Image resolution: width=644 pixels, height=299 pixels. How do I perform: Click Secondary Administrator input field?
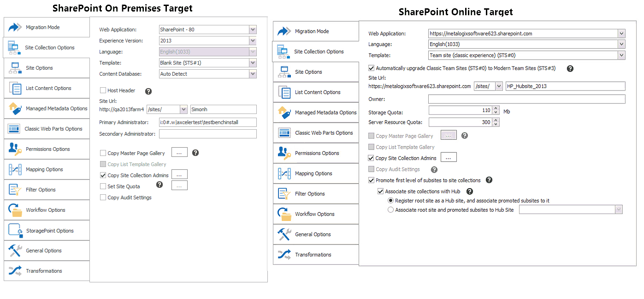(x=207, y=134)
